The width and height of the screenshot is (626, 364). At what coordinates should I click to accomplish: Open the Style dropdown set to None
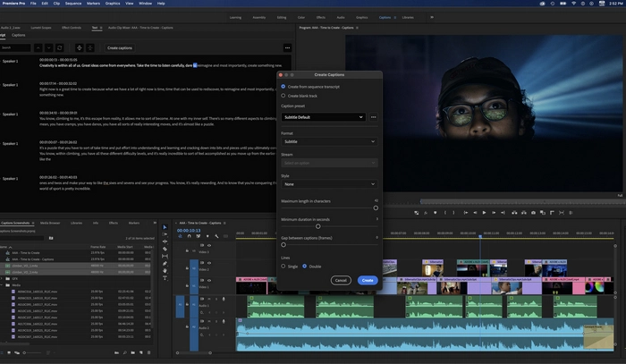point(328,184)
